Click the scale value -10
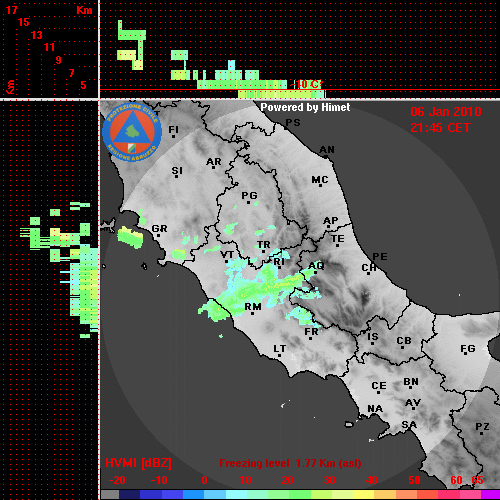 159,480
